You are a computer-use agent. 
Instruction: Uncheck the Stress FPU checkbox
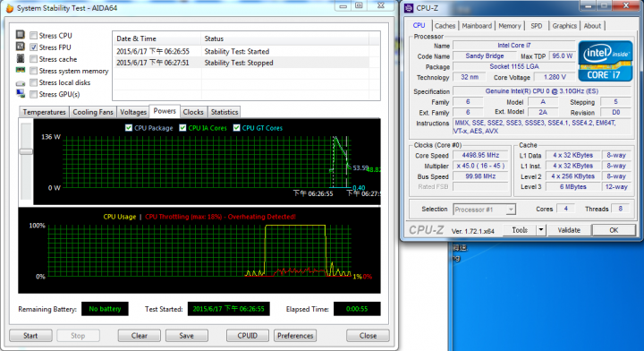click(x=34, y=47)
